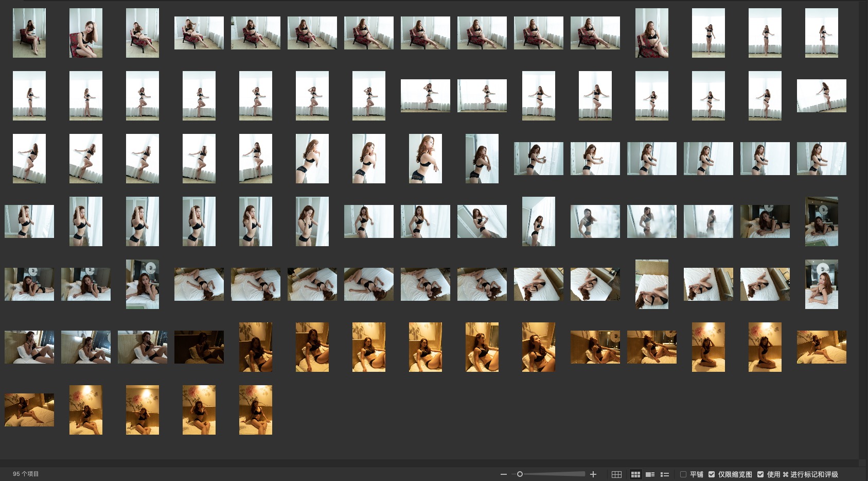Click the plus button to enlarge thumbnails

pyautogui.click(x=593, y=474)
